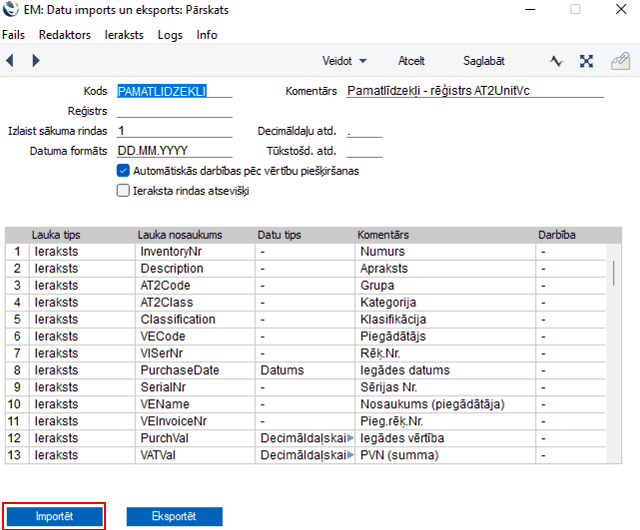Click the Saglabāt button
Screen dimensions: 640x530
484,61
